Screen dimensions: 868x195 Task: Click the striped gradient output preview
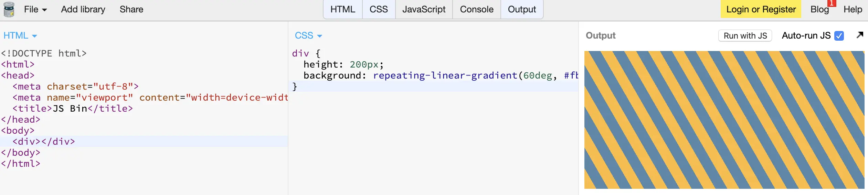point(724,120)
